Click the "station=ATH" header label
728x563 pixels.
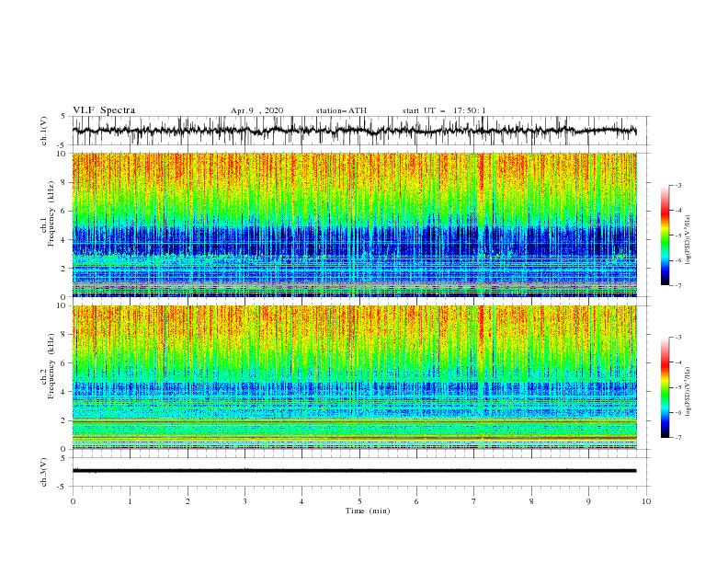point(341,110)
